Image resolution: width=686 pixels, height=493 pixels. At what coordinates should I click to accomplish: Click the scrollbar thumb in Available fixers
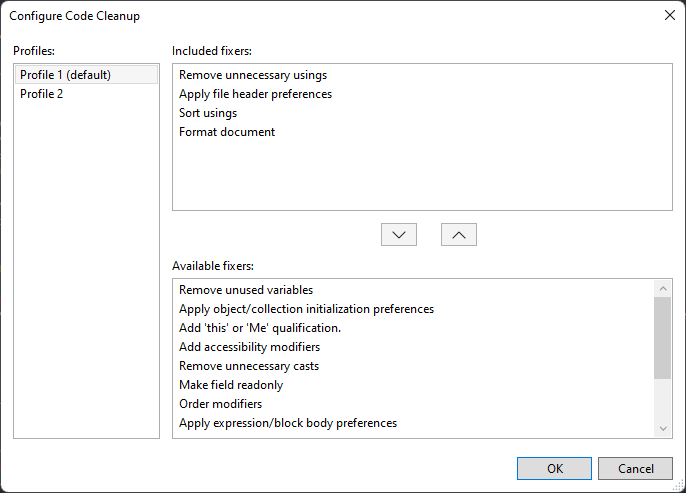tap(663, 338)
